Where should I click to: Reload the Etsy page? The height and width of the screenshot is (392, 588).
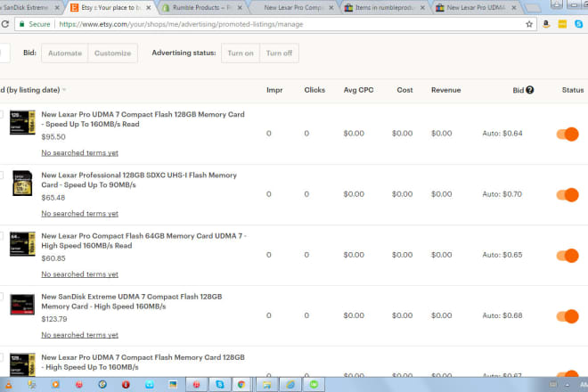tap(4, 24)
